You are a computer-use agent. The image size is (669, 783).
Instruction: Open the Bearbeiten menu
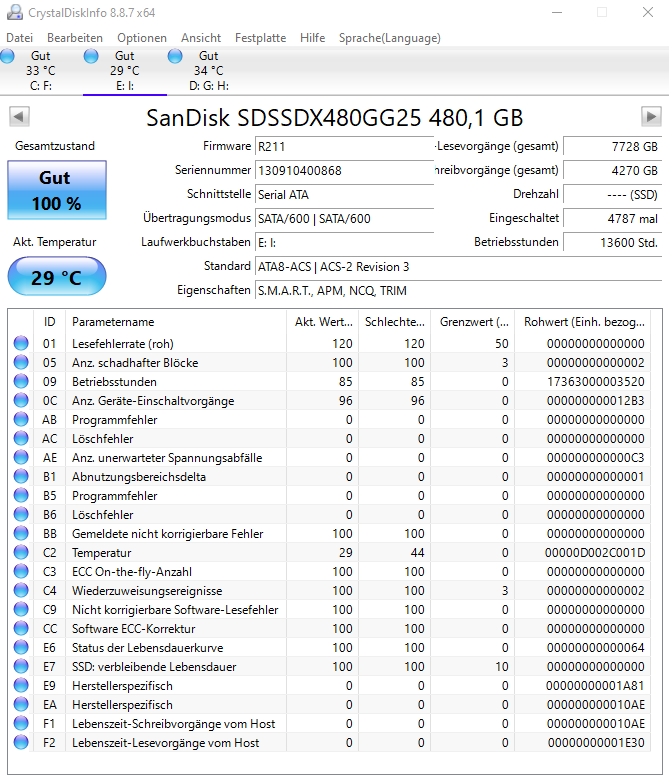75,38
